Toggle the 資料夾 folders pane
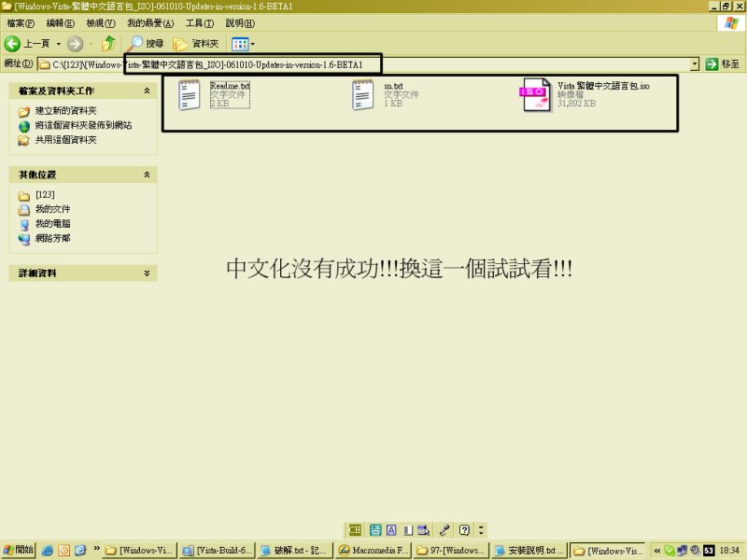The height and width of the screenshot is (560, 747). tap(196, 44)
